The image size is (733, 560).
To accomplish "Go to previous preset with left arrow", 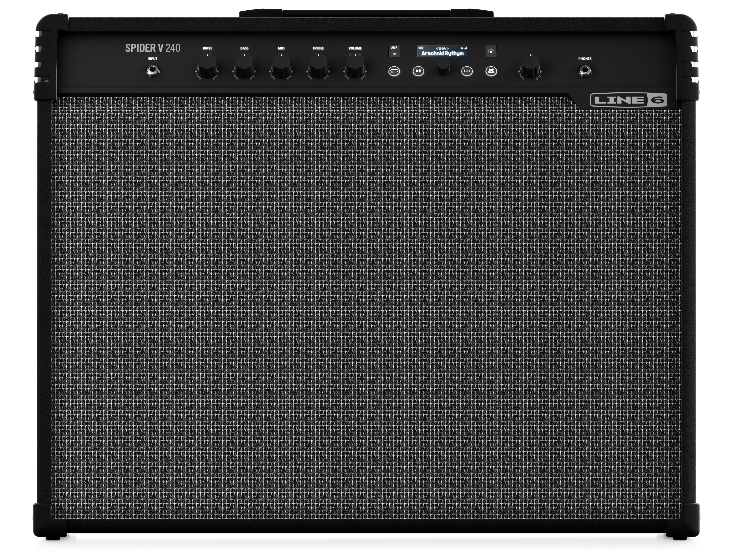I will (x=438, y=48).
